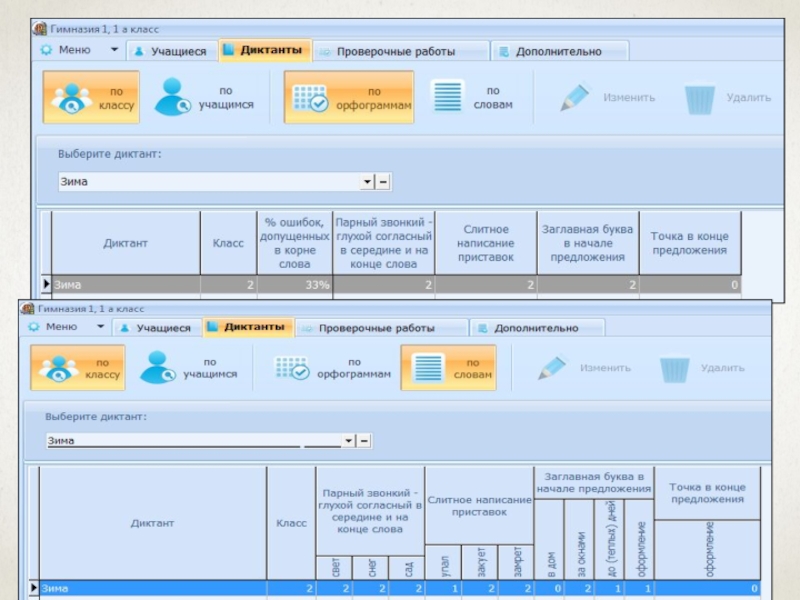
Task: Click application icon in upper window title
Action: (40, 29)
